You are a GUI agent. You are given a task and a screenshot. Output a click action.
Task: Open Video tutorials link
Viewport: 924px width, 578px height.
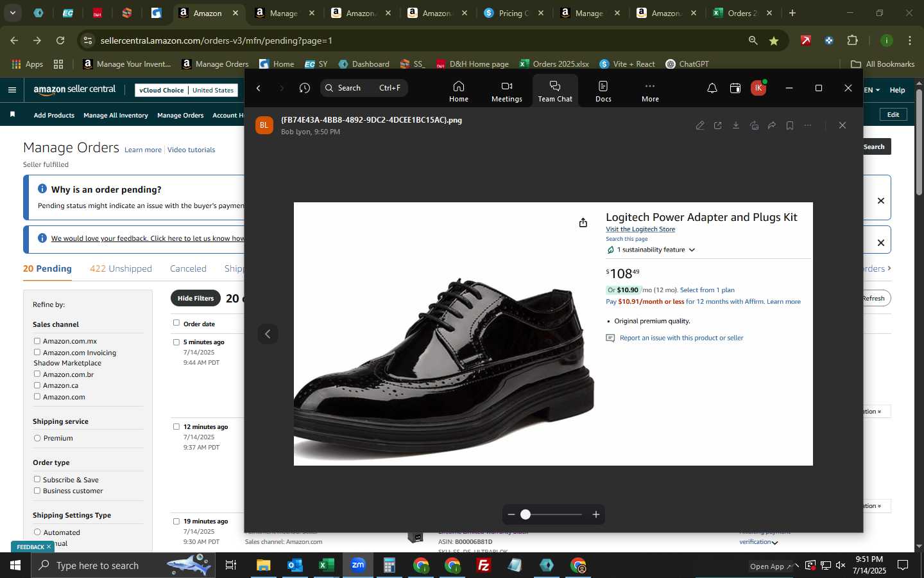click(191, 150)
